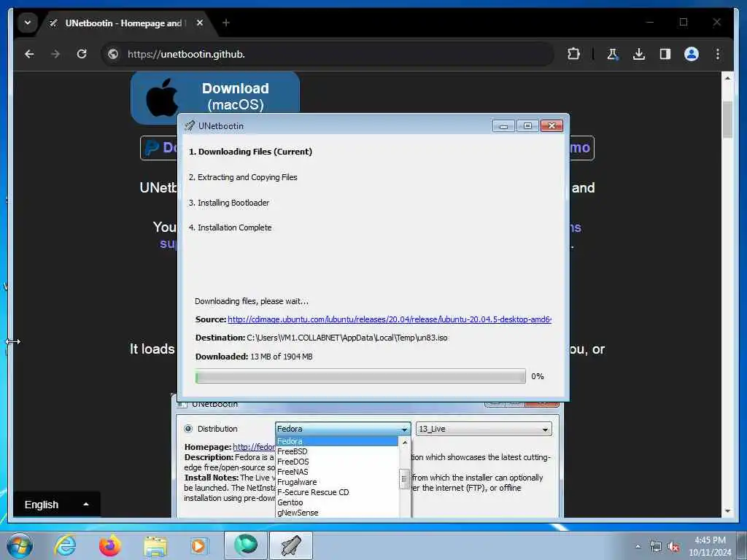Toggle the Chrome side panel
Viewport: 747px width, 560px height.
665,54
